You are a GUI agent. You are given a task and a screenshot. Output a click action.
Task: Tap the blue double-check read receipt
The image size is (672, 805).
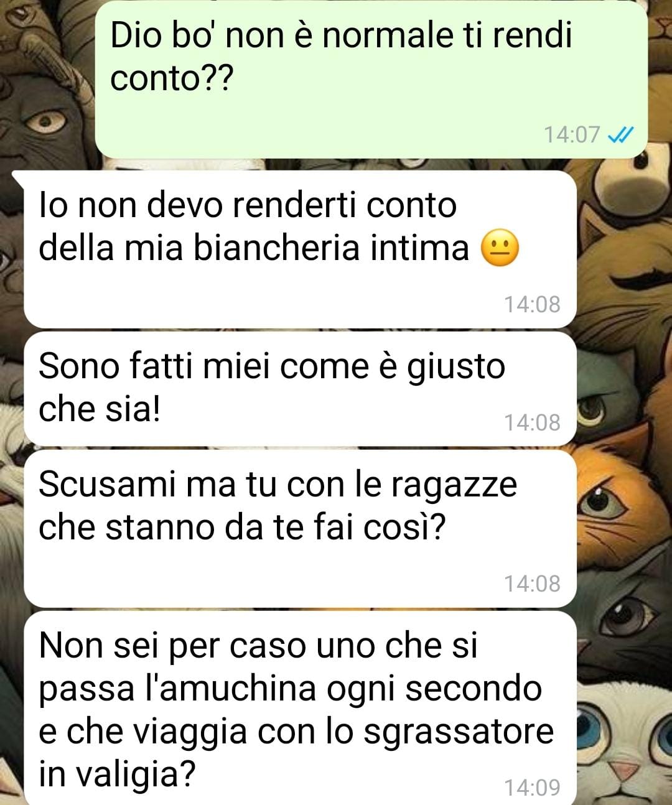point(620,134)
